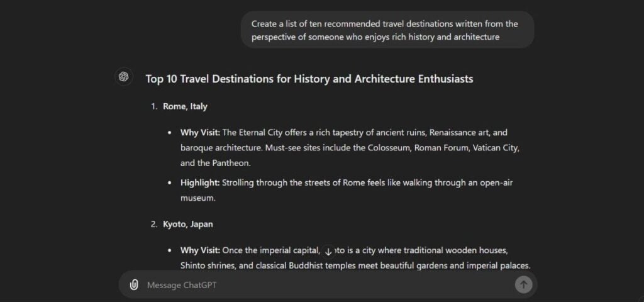Image resolution: width=644 pixels, height=302 pixels.
Task: Select the Kyoto, Japan list title
Action: click(x=189, y=223)
